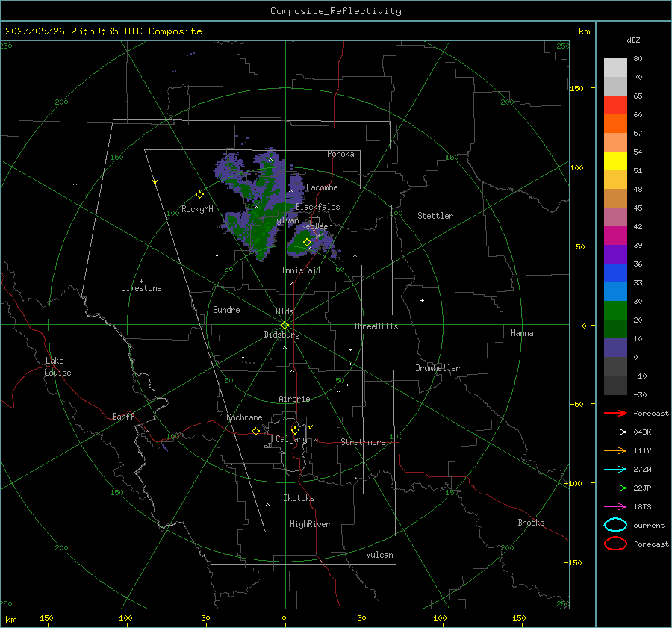Click the Innisfail town label

click(301, 270)
